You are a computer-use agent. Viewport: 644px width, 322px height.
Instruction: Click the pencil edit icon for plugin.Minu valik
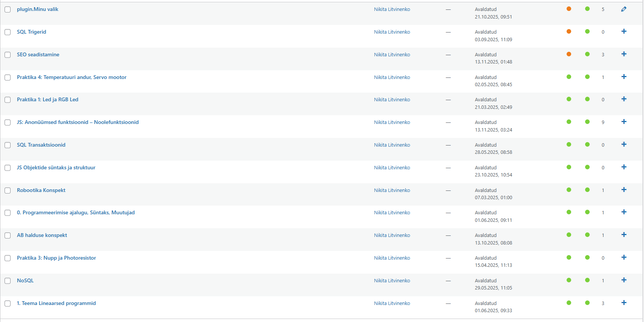(624, 9)
